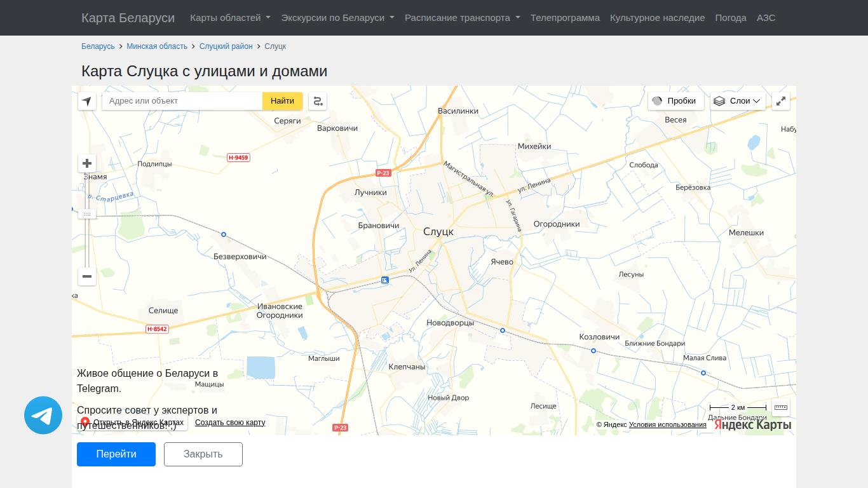The image size is (868, 488).
Task: Click the railway stop marker near Новодворцы
Action: coord(503,330)
